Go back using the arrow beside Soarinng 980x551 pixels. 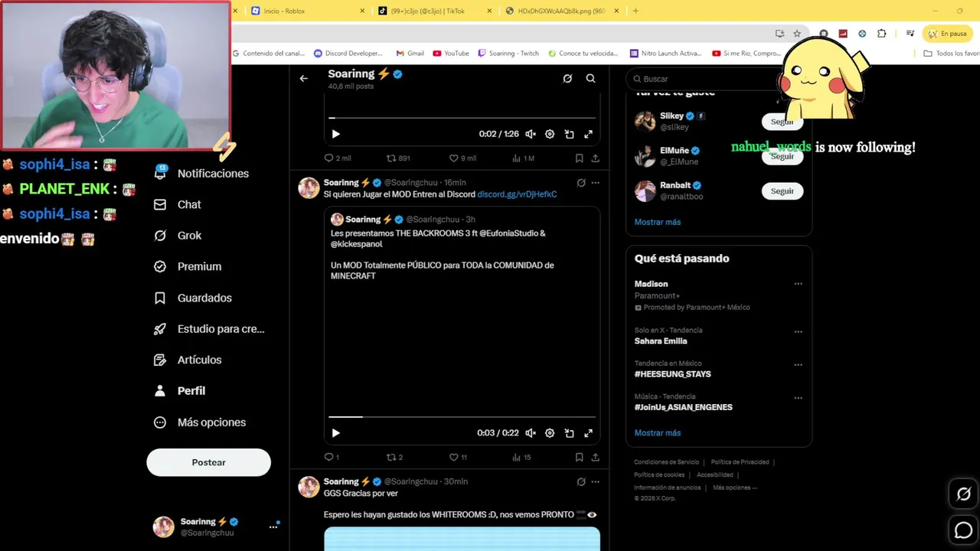304,78
